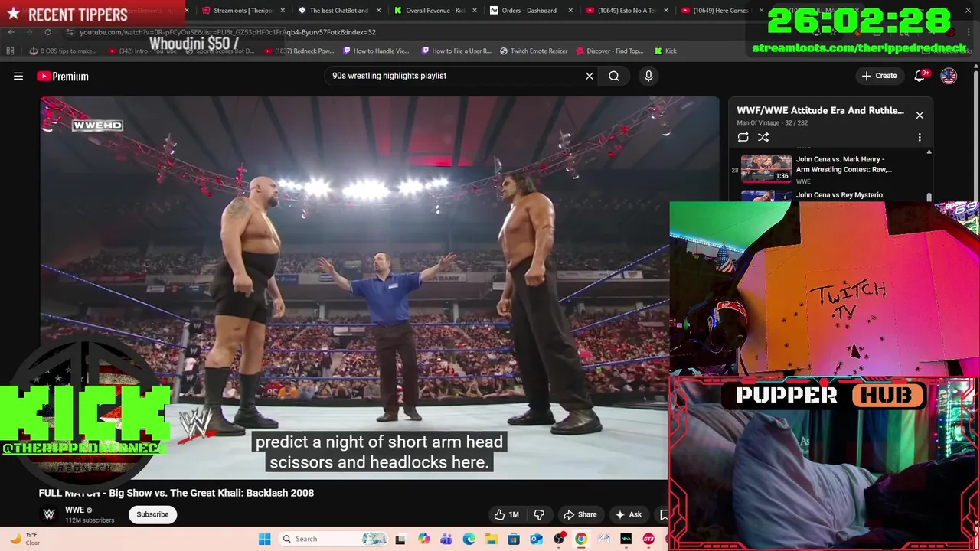The image size is (980, 551).
Task: Click the taskbar Search box
Action: 333,539
